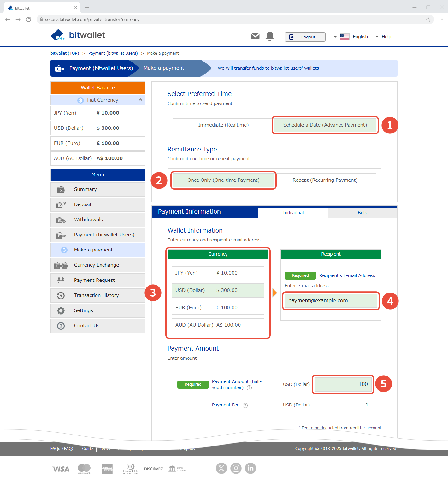The height and width of the screenshot is (479, 448).
Task: Click the Payment (bitwallet Users) menu icon
Action: [x=61, y=235]
